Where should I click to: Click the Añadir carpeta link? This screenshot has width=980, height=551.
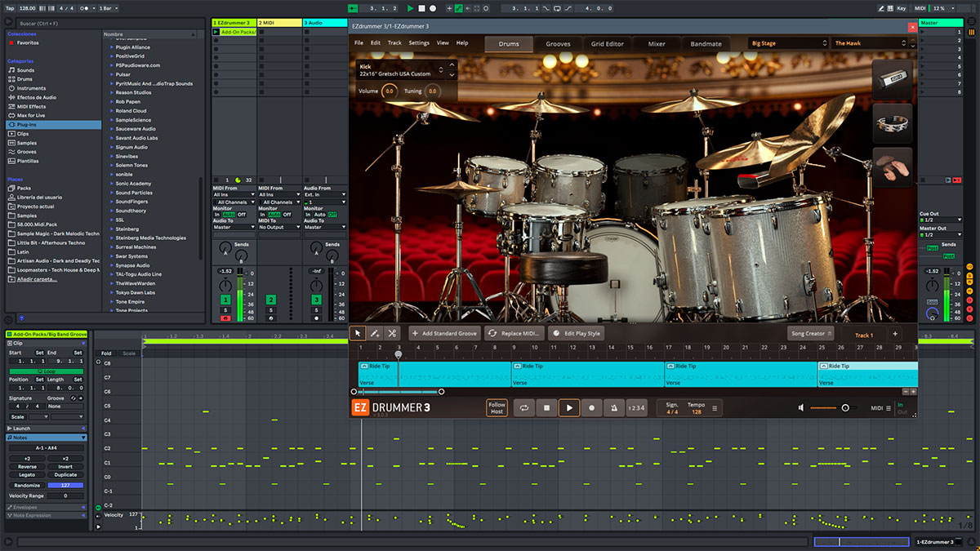tap(38, 278)
